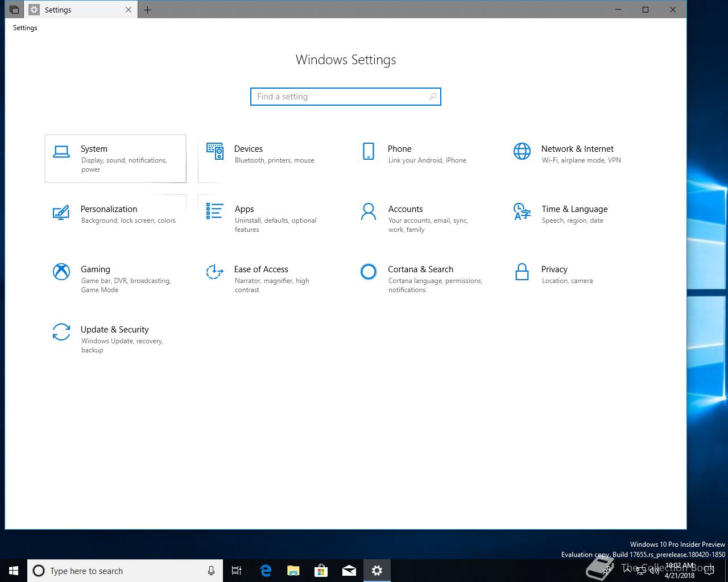The height and width of the screenshot is (582, 728).
Task: Click 'Cortana language, permissions, notifications' text
Action: tap(435, 285)
